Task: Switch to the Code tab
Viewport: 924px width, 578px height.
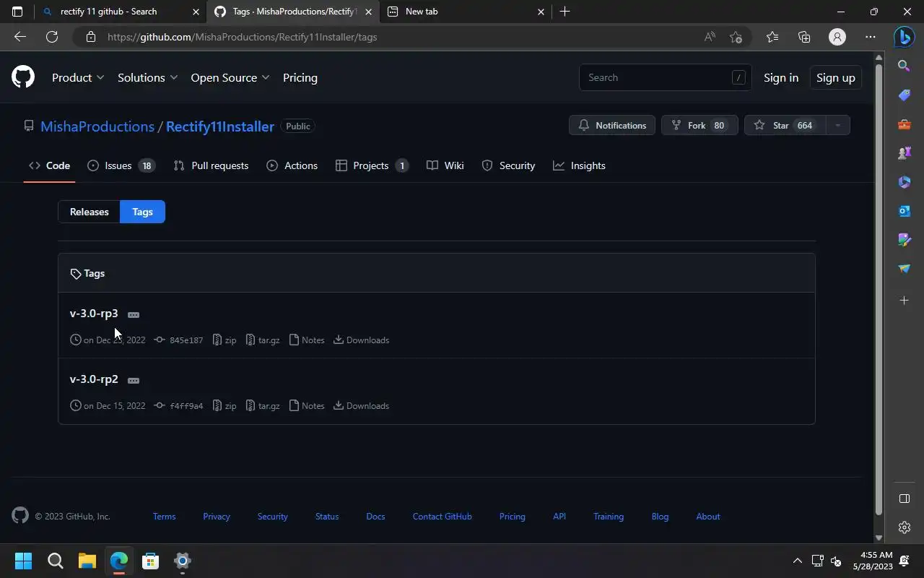Action: 49,165
